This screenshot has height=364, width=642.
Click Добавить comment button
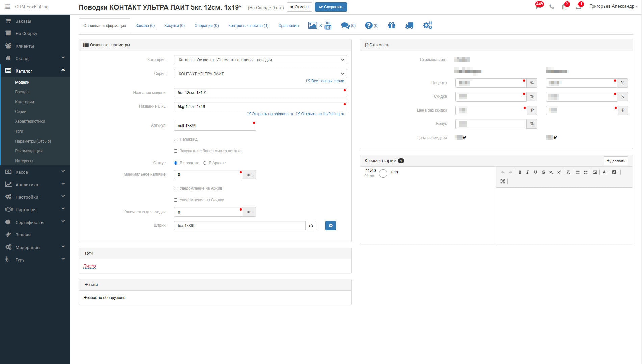616,161
